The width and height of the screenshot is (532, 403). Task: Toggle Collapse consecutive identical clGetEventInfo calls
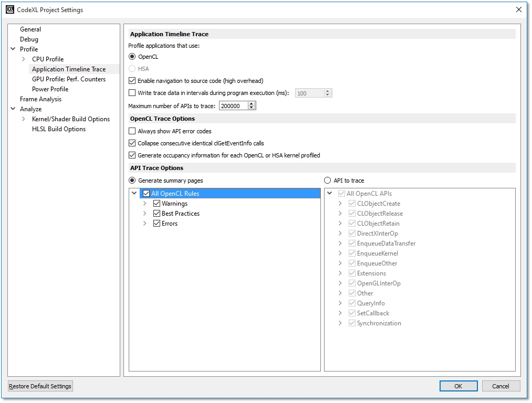click(132, 143)
